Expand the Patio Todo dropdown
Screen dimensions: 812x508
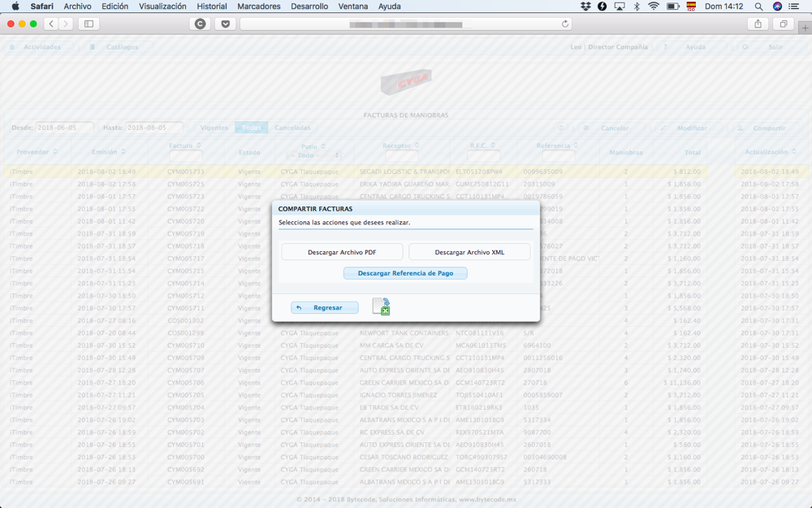(309, 155)
